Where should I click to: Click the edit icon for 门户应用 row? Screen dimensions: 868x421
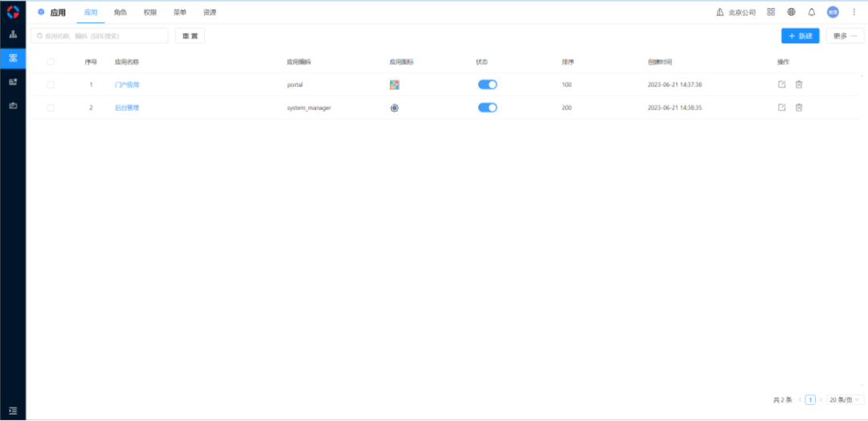782,84
